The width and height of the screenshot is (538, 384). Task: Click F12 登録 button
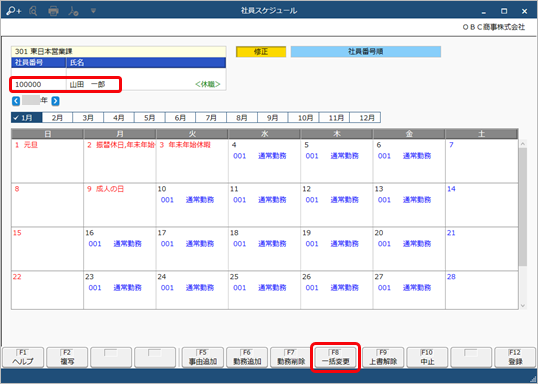[515, 358]
